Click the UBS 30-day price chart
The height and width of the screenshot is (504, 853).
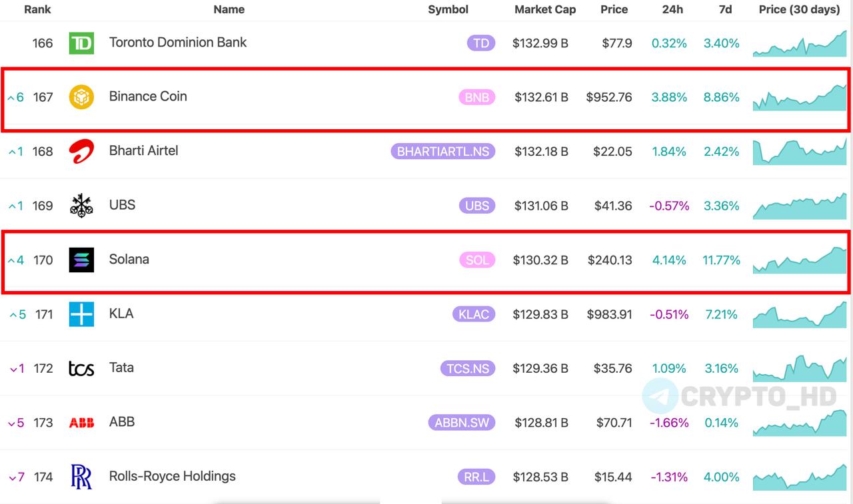[x=800, y=206]
